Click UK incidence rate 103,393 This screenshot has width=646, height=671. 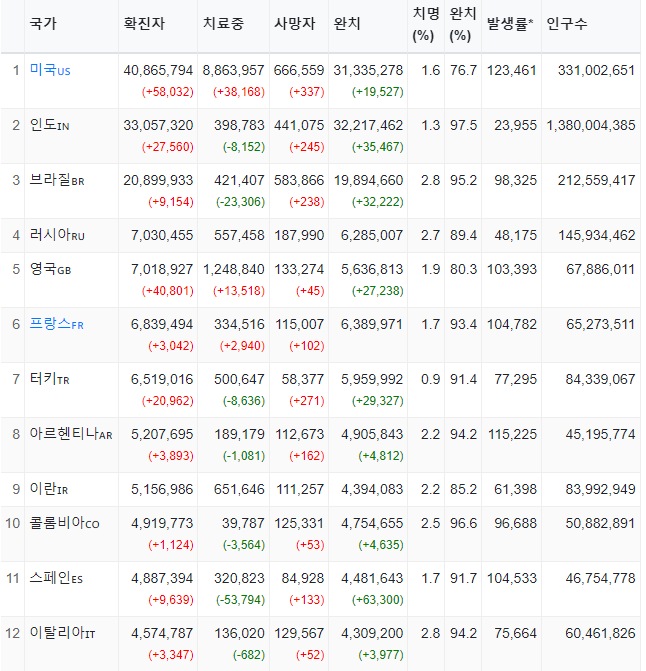click(x=512, y=269)
